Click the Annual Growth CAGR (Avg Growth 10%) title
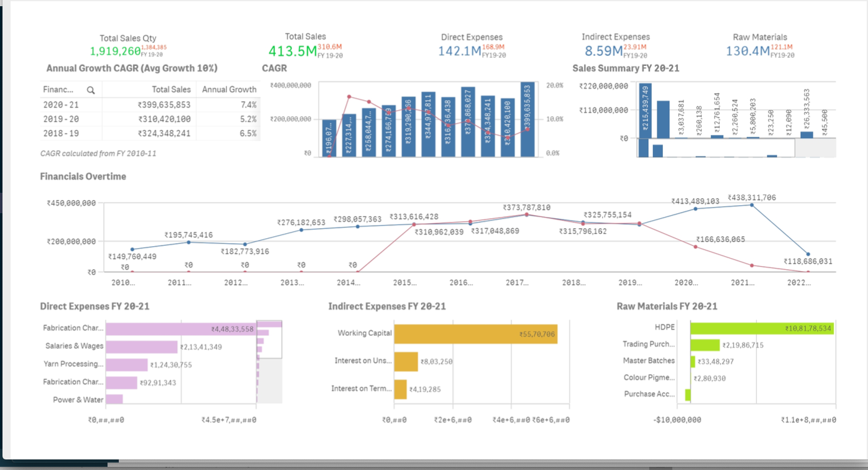Image resolution: width=868 pixels, height=470 pixels. coord(132,68)
